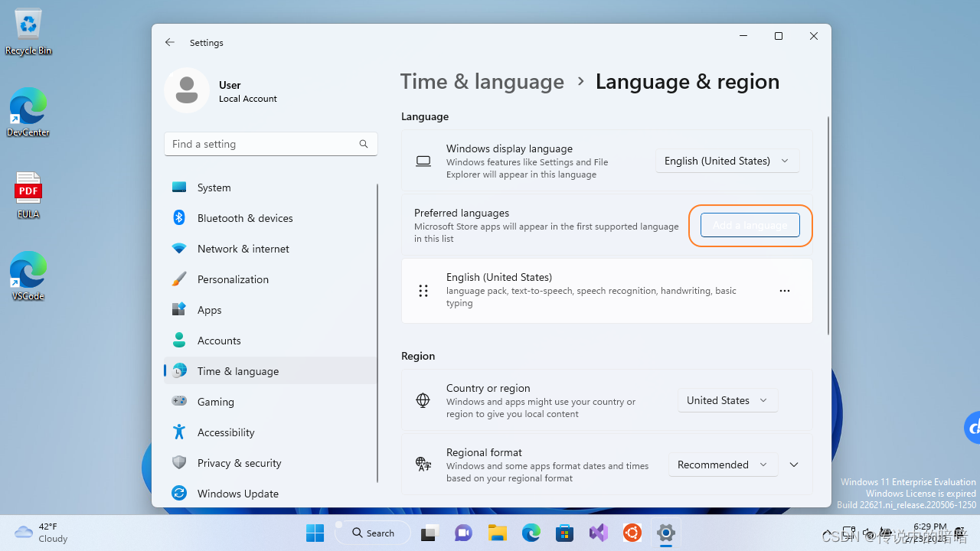Expand the Regional format section chevron

click(794, 465)
